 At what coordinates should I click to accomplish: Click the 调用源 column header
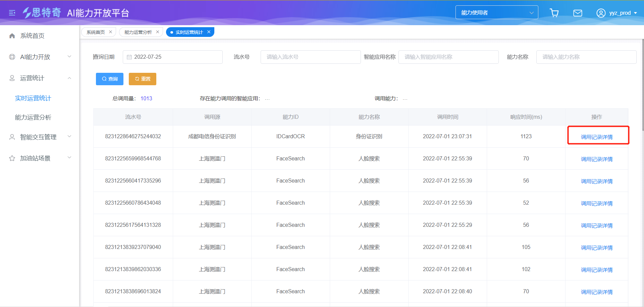pos(212,117)
